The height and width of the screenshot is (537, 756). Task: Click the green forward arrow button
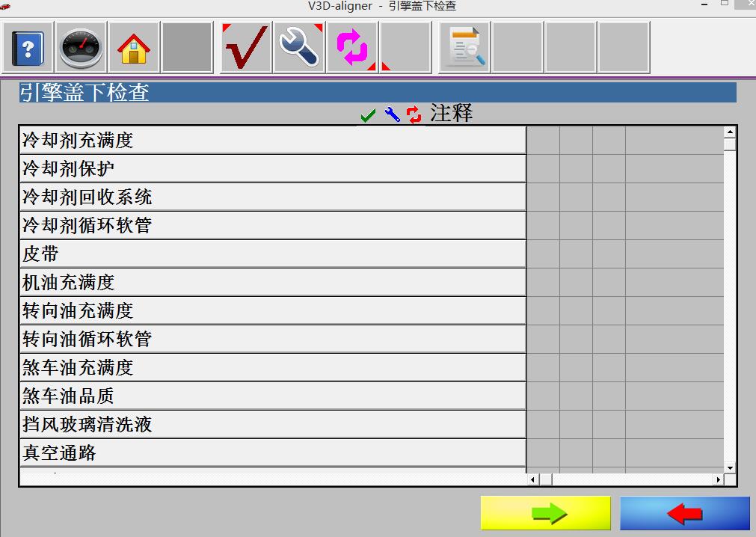point(547,514)
